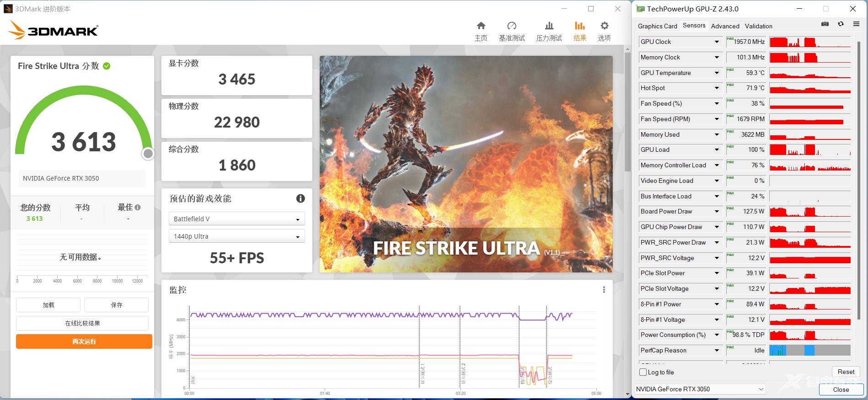Viewport: 868px width, 400px height.
Task: Expand the 1440p Ultra resolution dropdown
Action: click(x=236, y=236)
